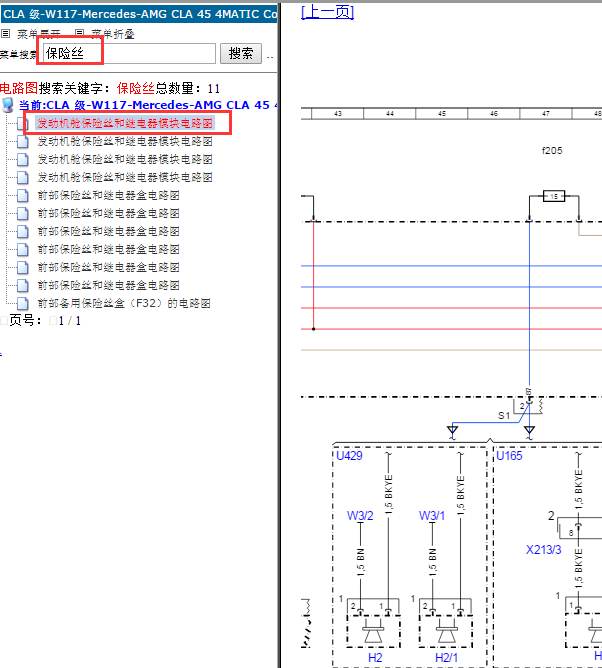
Task: Click the fuse symbol labeled 15 under f205
Action: click(554, 196)
